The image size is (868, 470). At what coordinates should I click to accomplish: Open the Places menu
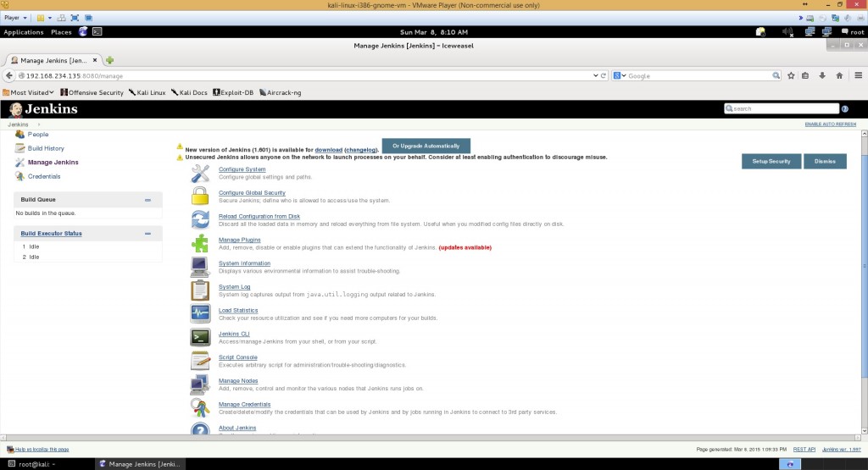(61, 32)
